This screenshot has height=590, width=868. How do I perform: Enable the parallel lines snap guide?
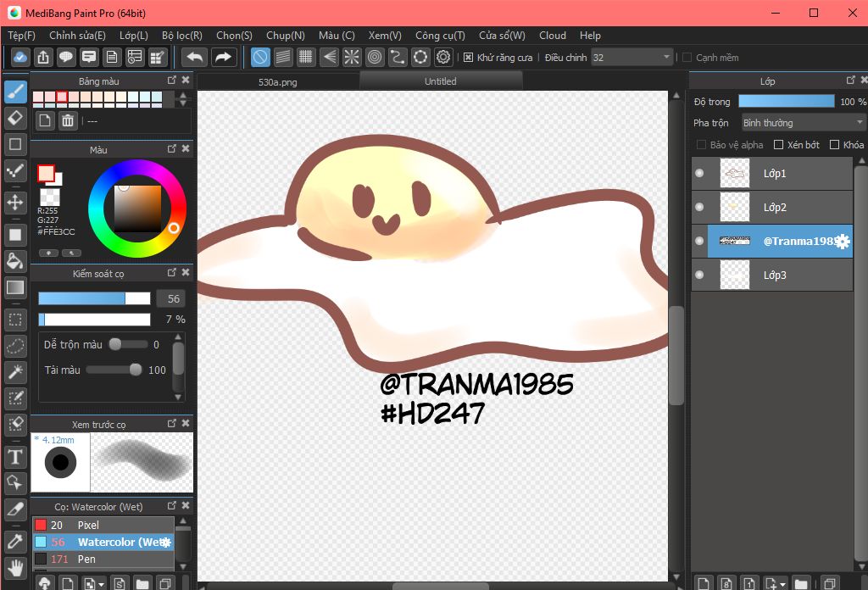[x=283, y=57]
